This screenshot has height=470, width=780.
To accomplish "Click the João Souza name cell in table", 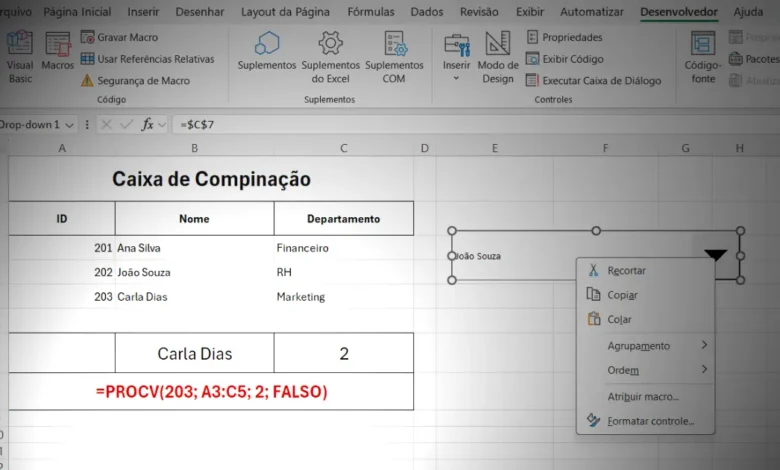I will click(x=195, y=272).
